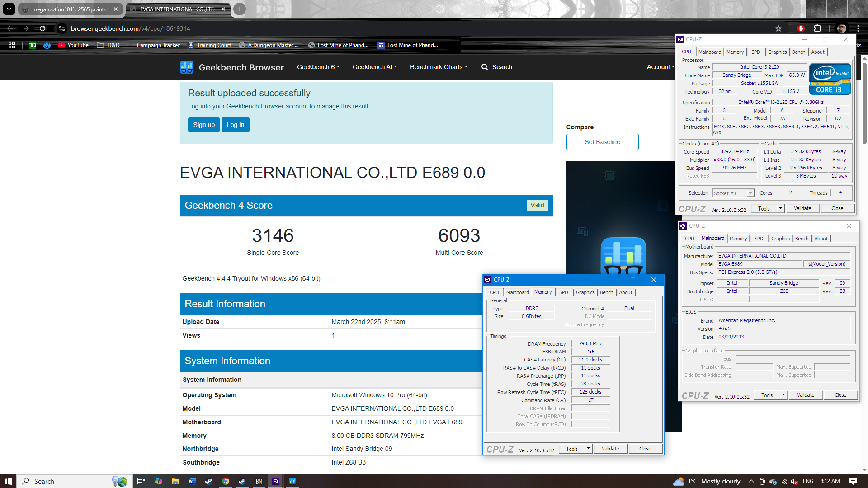This screenshot has height=488, width=868.
Task: Click the Valid badge on the score header
Action: (x=537, y=205)
